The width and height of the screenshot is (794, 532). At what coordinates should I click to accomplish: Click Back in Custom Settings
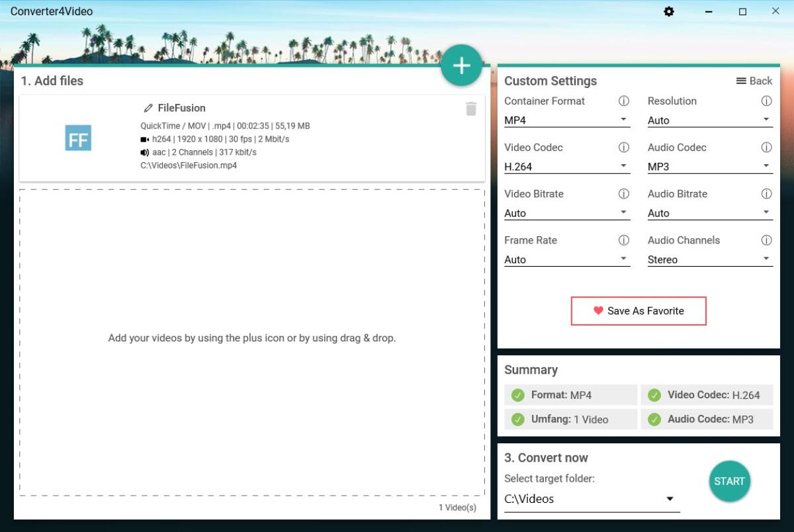[754, 81]
